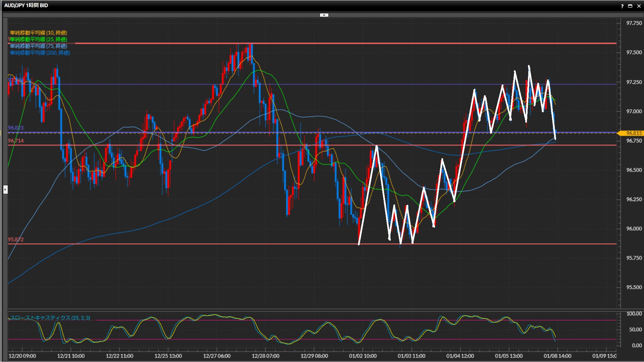Viewport: 644px width, 362px height.
Task: Select the 単純移動平均線 (10, 終値) label
Action: click(x=39, y=33)
